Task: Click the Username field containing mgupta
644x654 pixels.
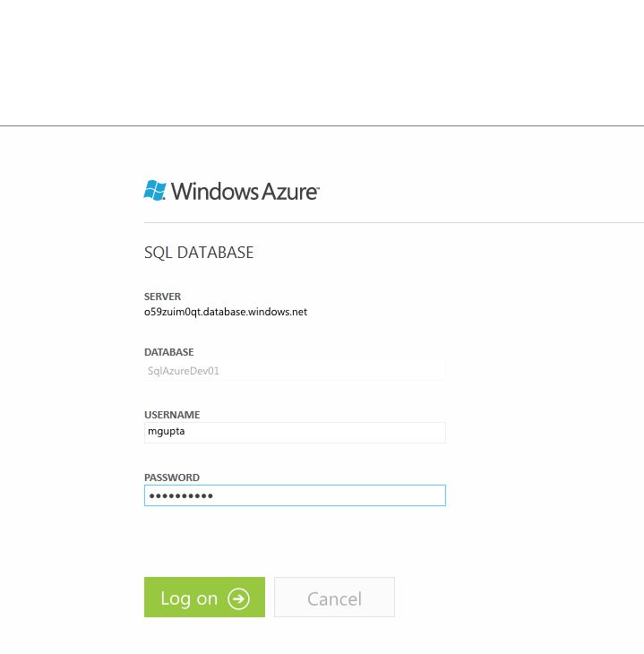Action: click(295, 433)
